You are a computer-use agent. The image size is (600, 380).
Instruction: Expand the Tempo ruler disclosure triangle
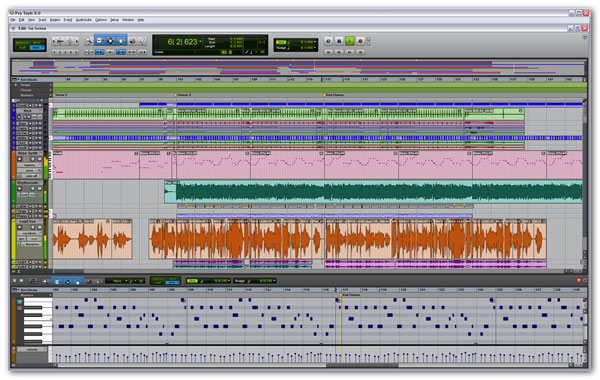[x=16, y=85]
